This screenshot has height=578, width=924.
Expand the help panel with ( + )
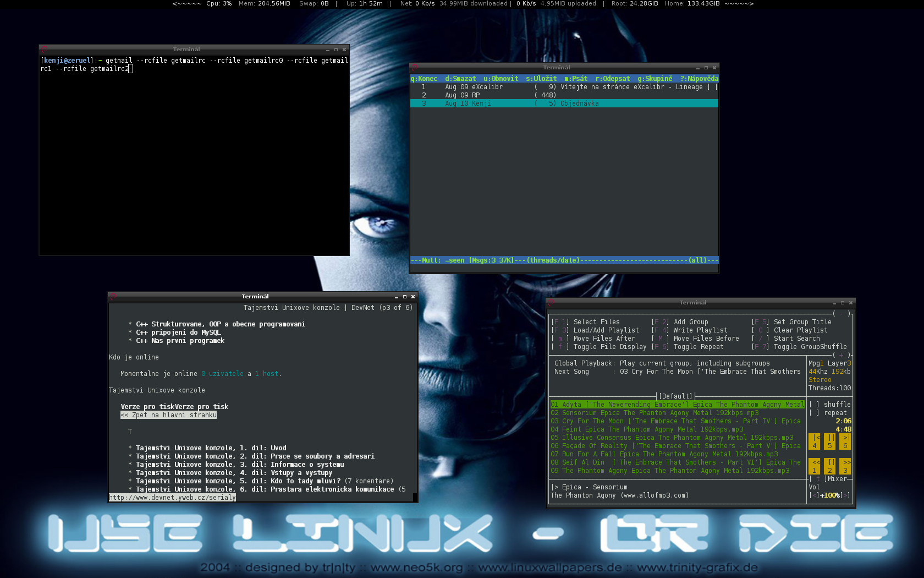point(842,355)
